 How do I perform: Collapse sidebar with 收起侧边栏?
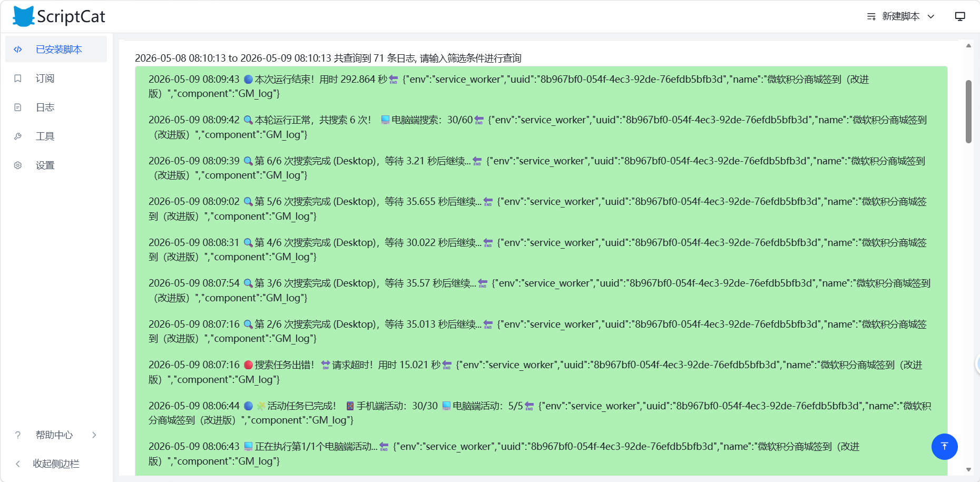tap(56, 464)
